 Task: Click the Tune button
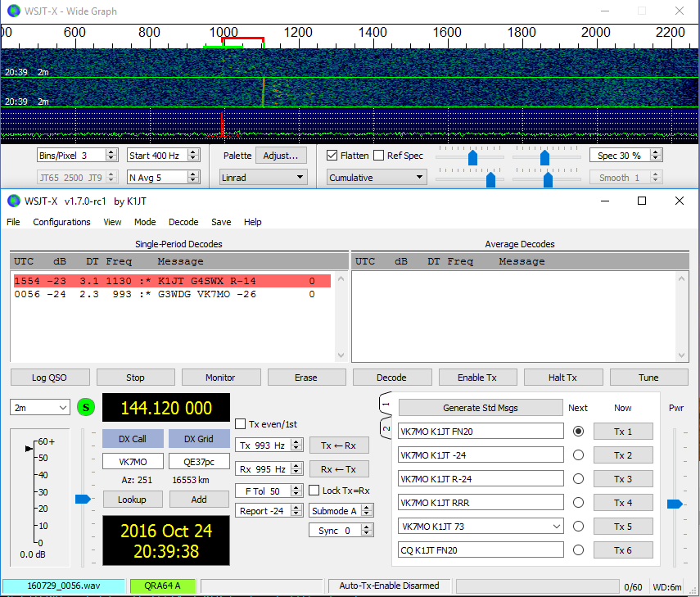click(x=648, y=378)
